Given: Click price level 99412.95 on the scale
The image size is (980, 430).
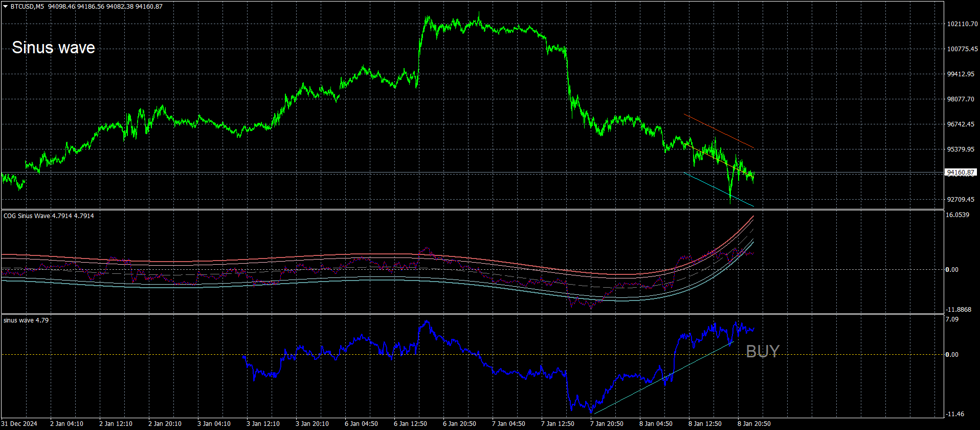Looking at the screenshot, I should tap(961, 74).
